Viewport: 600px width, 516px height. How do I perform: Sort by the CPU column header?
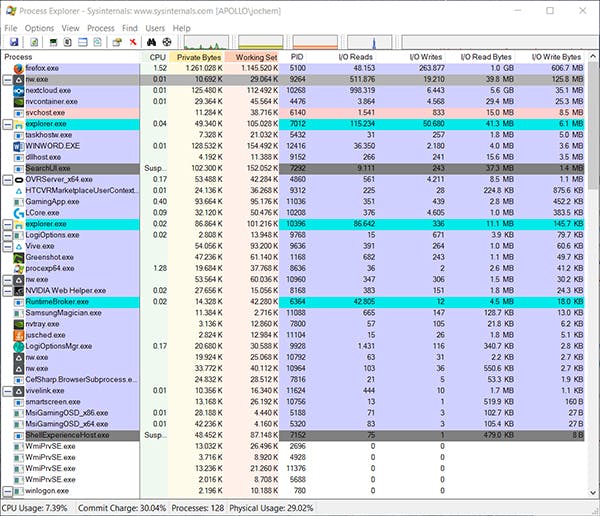point(155,57)
